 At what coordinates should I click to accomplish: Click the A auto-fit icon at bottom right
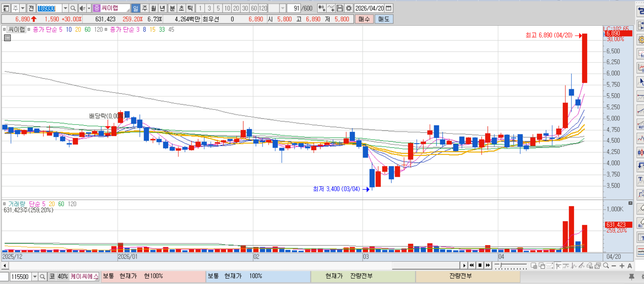click(630, 266)
